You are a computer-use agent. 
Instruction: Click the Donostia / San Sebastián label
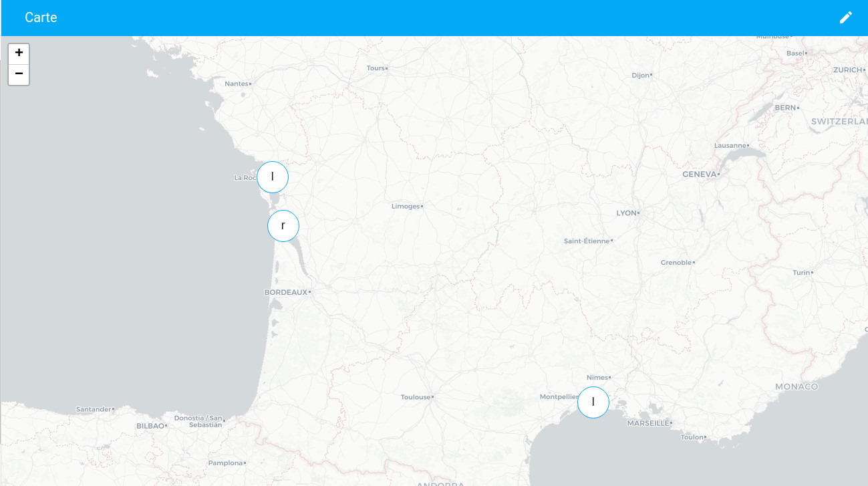tap(198, 421)
